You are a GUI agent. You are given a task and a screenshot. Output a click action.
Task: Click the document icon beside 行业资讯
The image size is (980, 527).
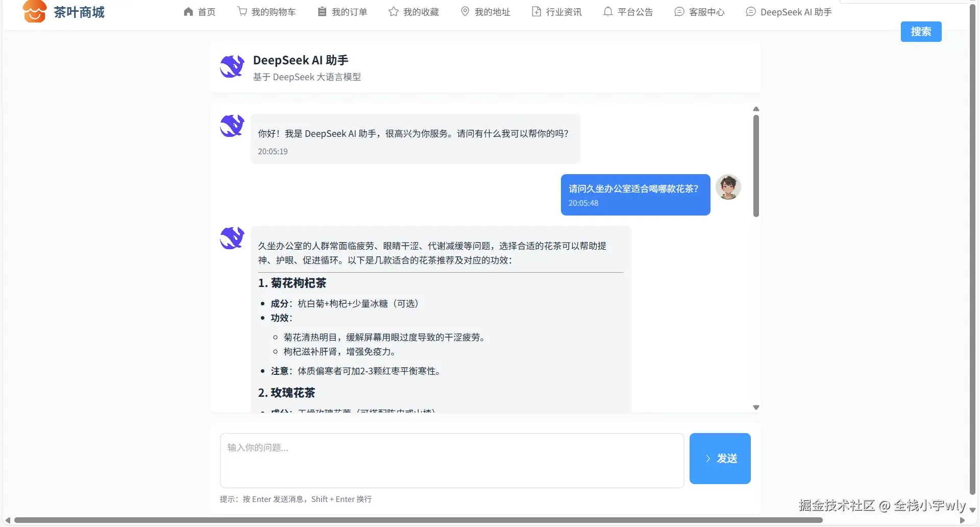536,12
